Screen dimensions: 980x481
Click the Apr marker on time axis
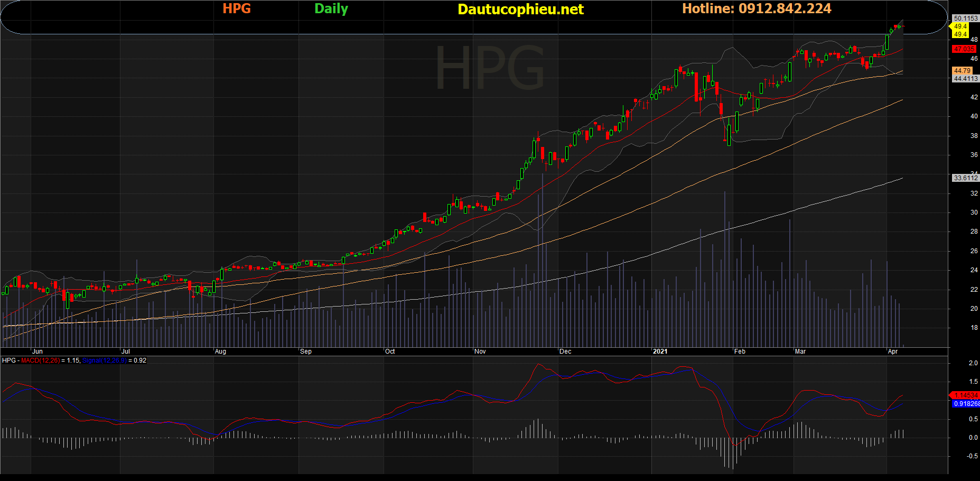coord(893,351)
